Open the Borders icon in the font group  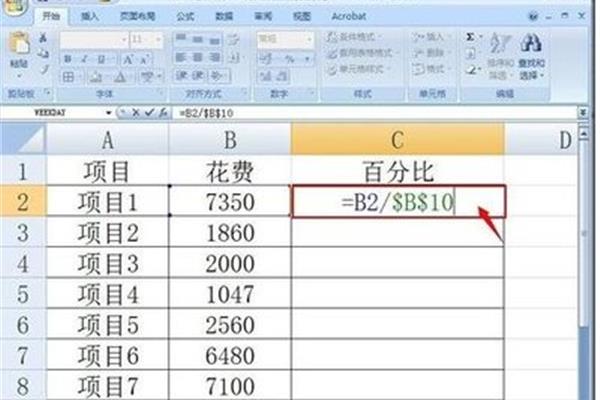69,77
